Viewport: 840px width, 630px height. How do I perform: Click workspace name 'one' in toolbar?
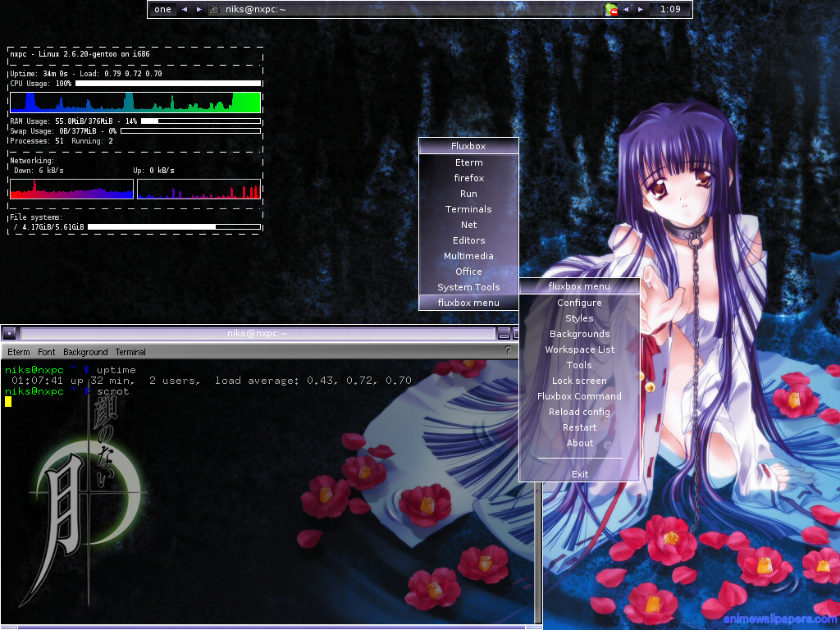pos(162,9)
